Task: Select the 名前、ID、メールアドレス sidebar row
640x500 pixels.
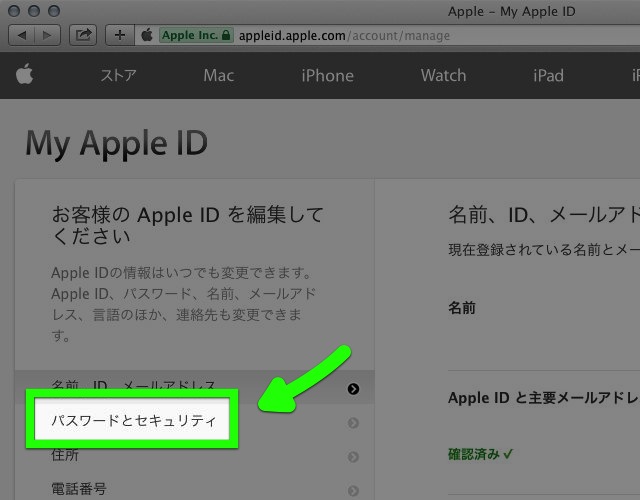Action: tap(195, 387)
